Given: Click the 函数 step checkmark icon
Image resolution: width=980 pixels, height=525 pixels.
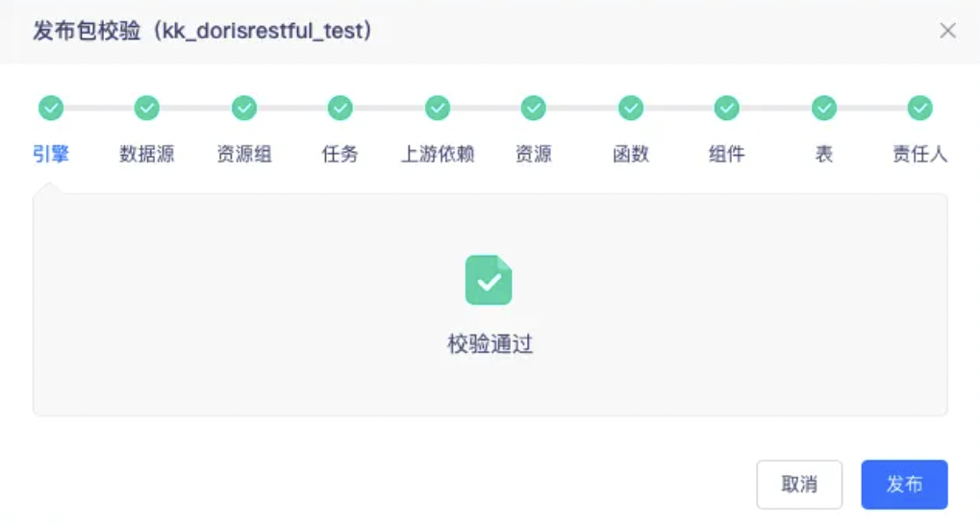Looking at the screenshot, I should click(631, 108).
